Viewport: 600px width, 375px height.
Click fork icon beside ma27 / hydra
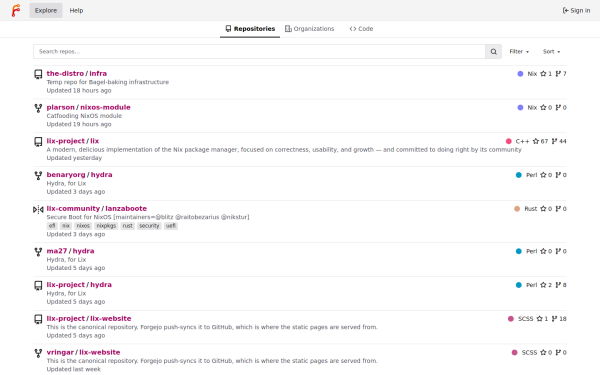38,252
